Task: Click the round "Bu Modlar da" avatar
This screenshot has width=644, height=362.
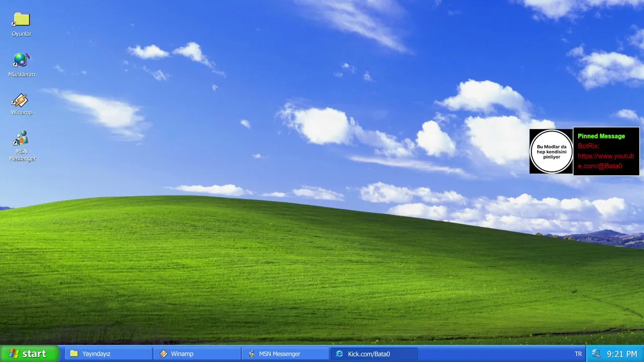Action: (551, 151)
